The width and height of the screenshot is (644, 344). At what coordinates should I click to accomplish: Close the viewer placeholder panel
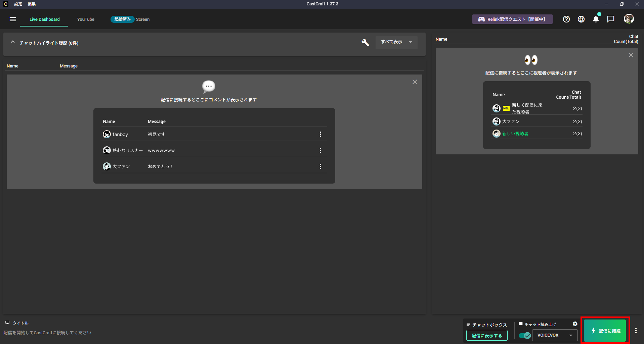point(631,55)
